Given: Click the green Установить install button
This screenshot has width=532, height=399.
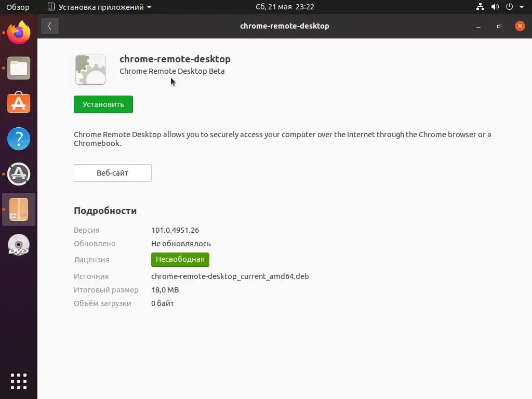Looking at the screenshot, I should pyautogui.click(x=103, y=104).
